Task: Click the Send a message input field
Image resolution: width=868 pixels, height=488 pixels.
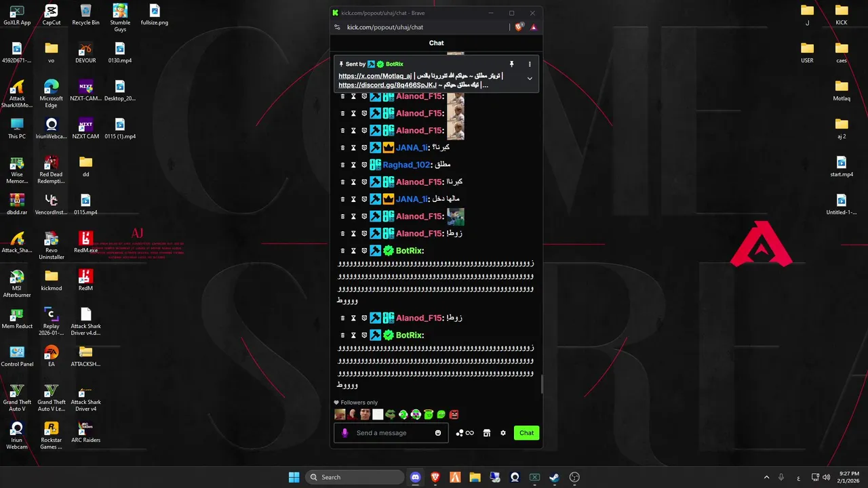Action: coord(391,433)
